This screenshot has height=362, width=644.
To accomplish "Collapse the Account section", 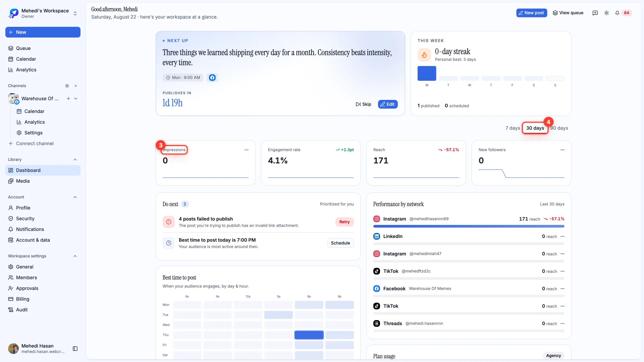I will point(75,197).
